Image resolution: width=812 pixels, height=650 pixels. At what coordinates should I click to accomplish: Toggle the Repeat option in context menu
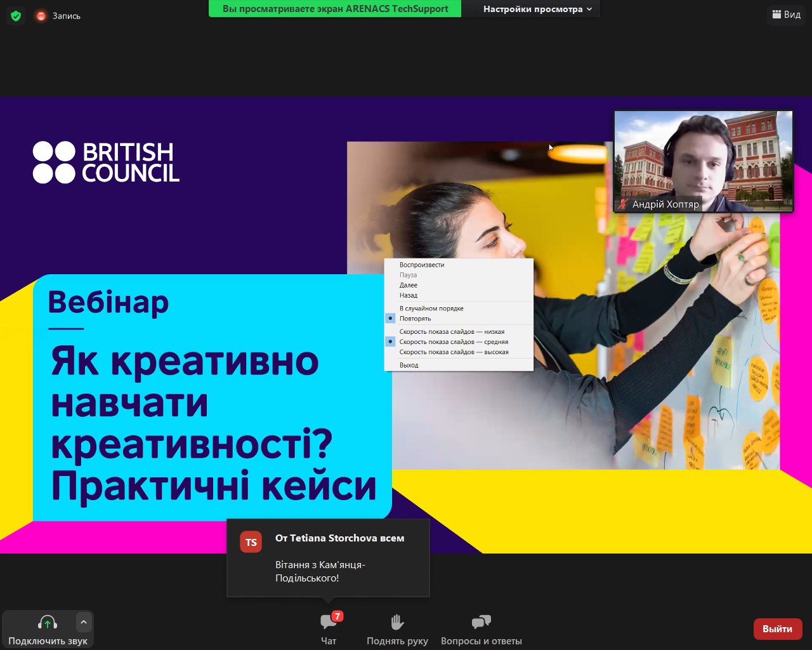pyautogui.click(x=415, y=319)
